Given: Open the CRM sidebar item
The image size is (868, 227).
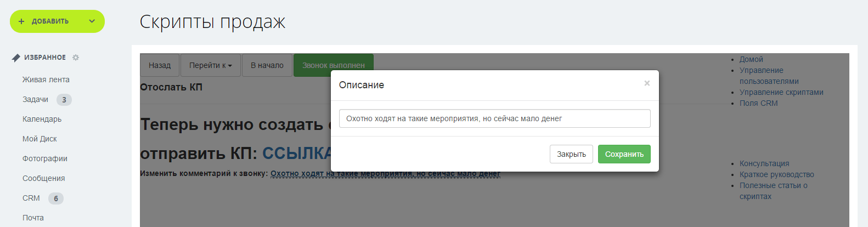Looking at the screenshot, I should click(31, 198).
